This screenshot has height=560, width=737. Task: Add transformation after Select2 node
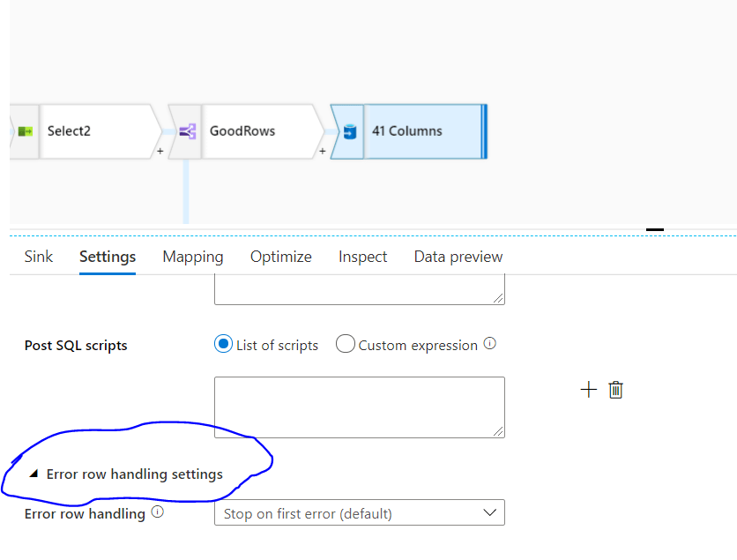pyautogui.click(x=160, y=152)
